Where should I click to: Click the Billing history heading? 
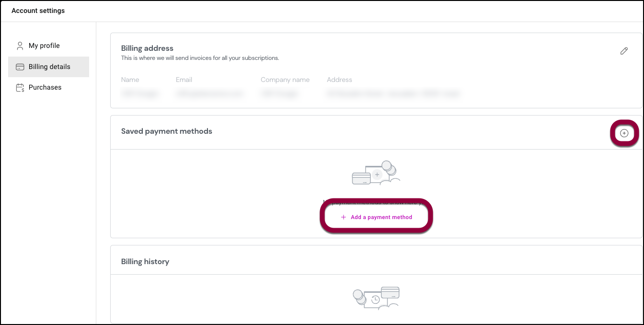145,262
